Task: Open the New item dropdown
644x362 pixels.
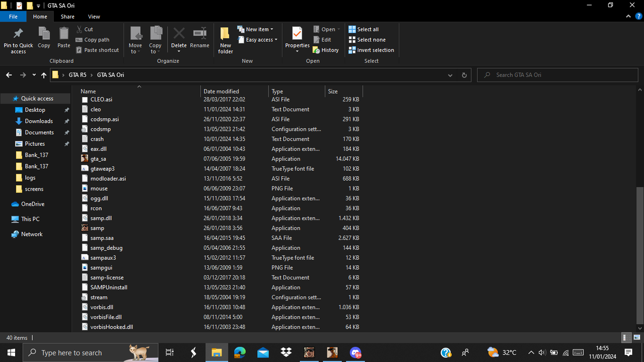Action: pos(256,29)
